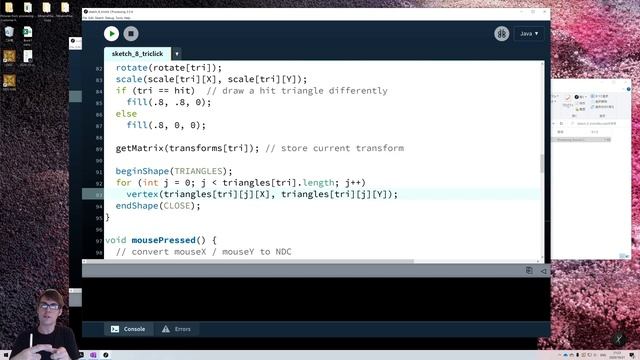
Task: Open the Tools menu in Processing
Action: [x=119, y=18]
